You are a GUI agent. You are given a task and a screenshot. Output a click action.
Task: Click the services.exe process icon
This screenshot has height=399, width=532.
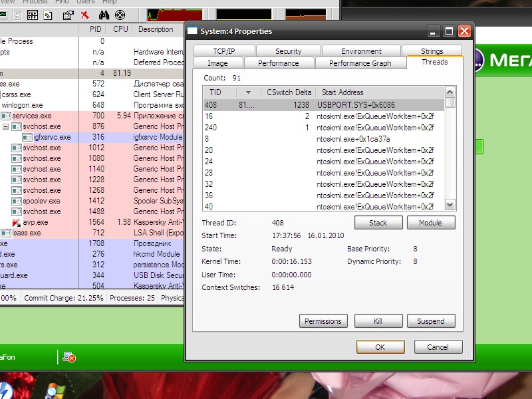(6, 116)
